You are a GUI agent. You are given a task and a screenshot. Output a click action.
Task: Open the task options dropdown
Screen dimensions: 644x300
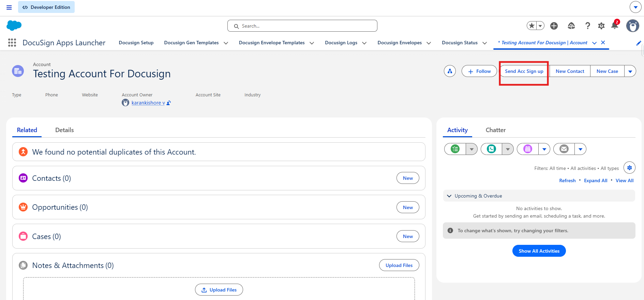pos(471,149)
